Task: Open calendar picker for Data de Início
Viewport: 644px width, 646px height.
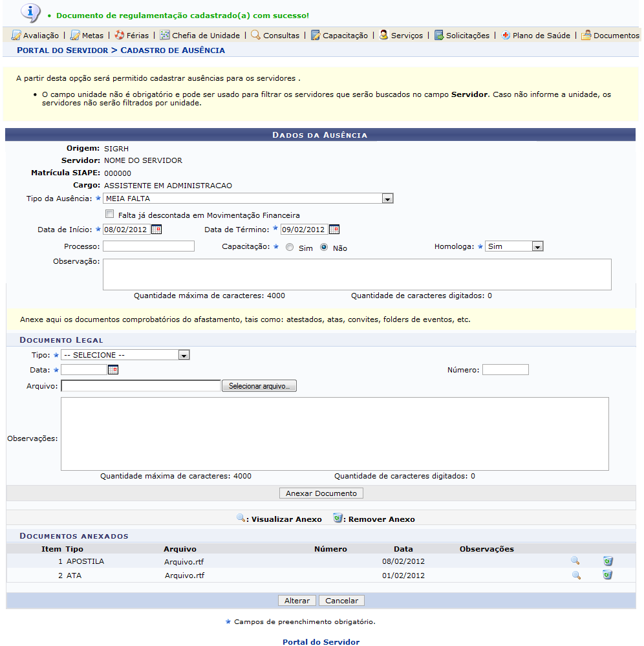Action: click(156, 230)
